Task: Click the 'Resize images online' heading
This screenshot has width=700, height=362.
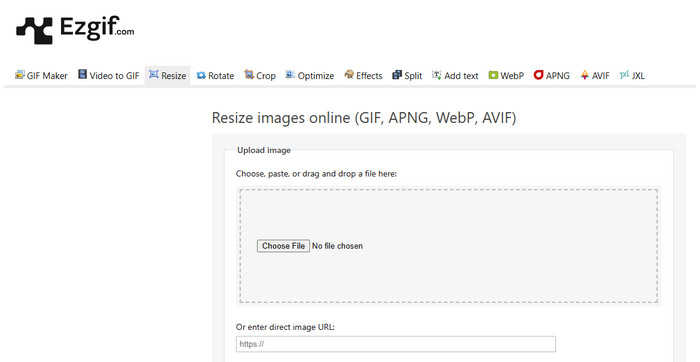Action: click(x=364, y=118)
